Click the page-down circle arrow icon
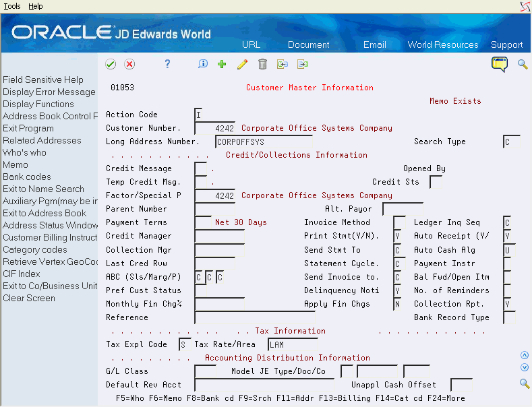Image resolution: width=532 pixels, height=407 pixels. click(x=525, y=367)
